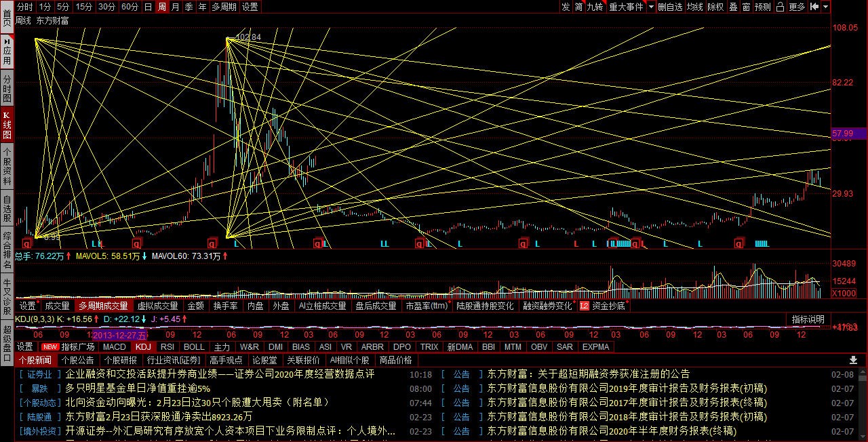Image resolution: width=868 pixels, height=442 pixels.
Task: Click the 简 toolbar button
Action: pos(578,7)
